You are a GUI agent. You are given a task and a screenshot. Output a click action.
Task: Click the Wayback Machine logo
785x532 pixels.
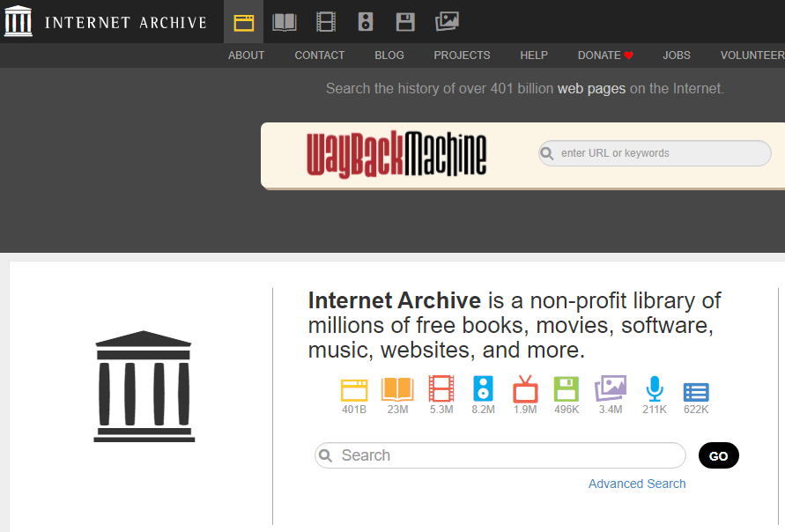coord(396,154)
